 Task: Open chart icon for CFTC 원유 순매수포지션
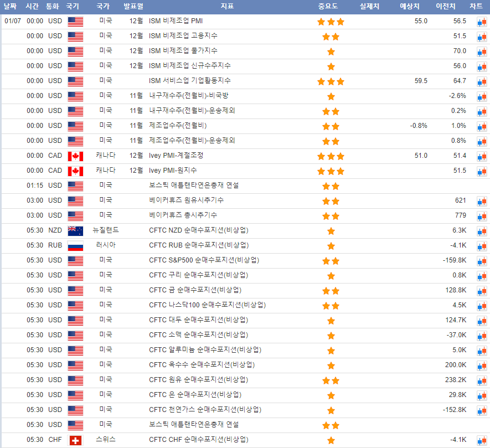pos(482,380)
